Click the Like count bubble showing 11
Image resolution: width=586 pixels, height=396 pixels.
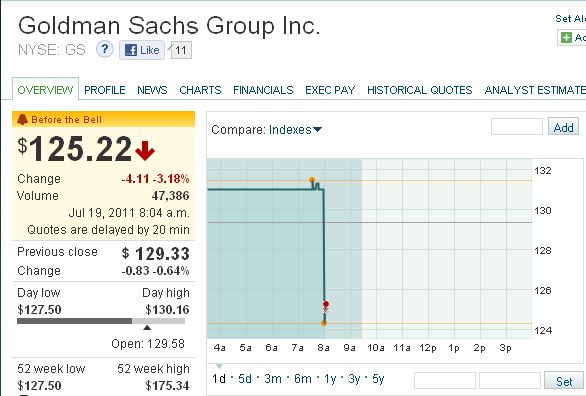181,50
